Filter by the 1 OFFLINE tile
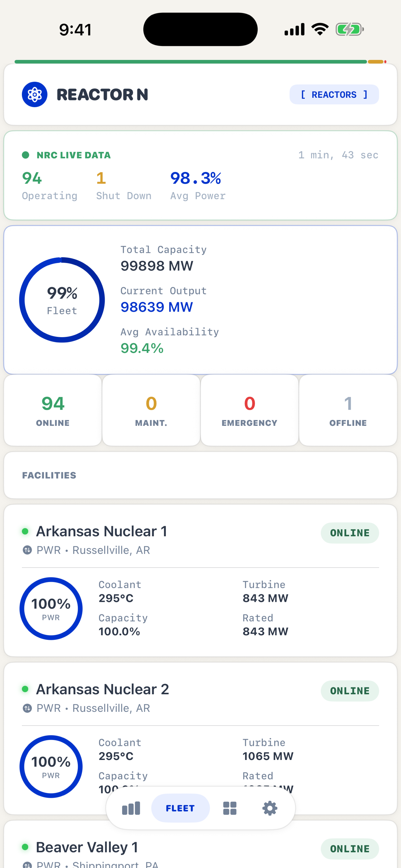401x868 pixels. (x=348, y=410)
